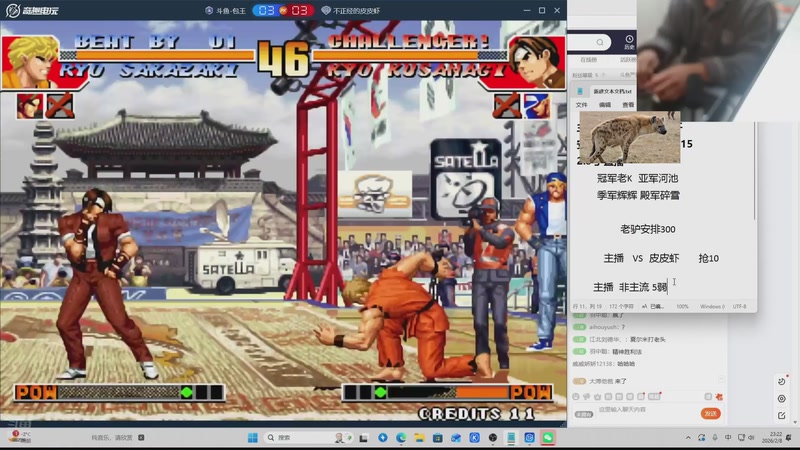
Task: Open the Windows Start menu
Action: [x=253, y=437]
